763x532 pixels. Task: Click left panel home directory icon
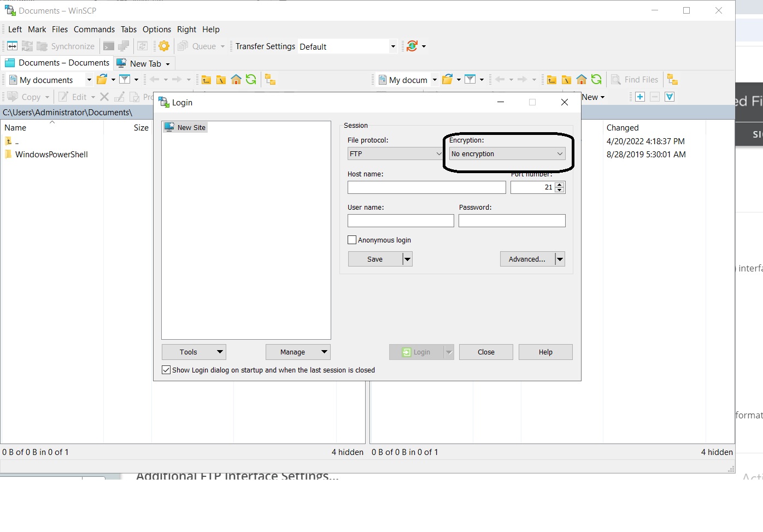tap(236, 80)
